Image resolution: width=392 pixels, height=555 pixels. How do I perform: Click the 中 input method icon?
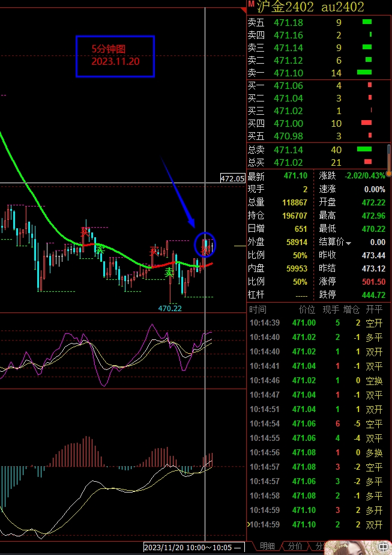pos(383,547)
